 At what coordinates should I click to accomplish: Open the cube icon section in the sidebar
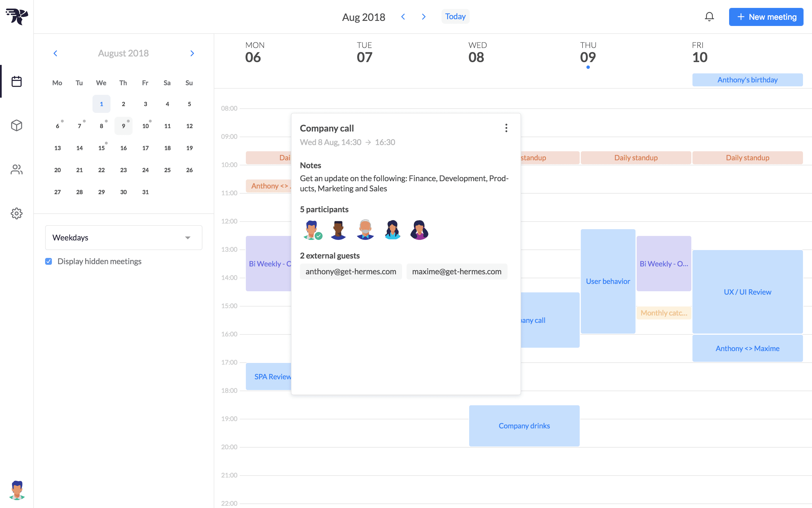(x=16, y=125)
